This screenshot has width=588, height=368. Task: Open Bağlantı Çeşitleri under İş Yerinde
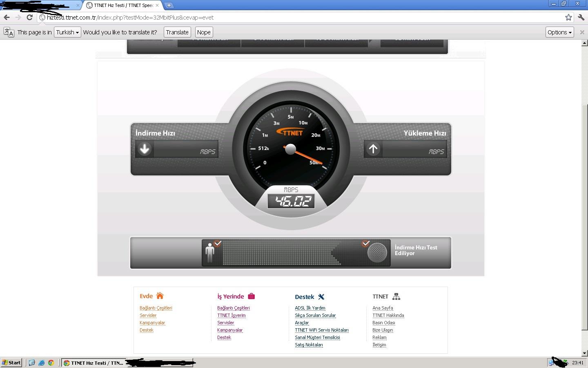point(234,308)
